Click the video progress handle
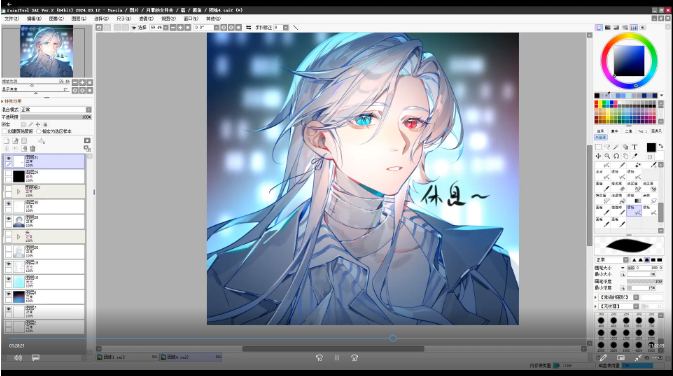Image resolution: width=673 pixels, height=376 pixels. coord(393,338)
